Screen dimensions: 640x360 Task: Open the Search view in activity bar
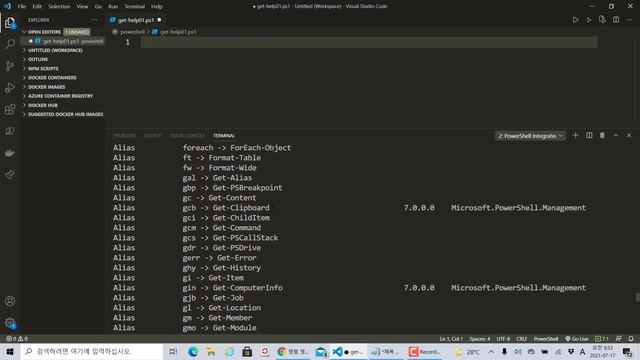pyautogui.click(x=10, y=44)
